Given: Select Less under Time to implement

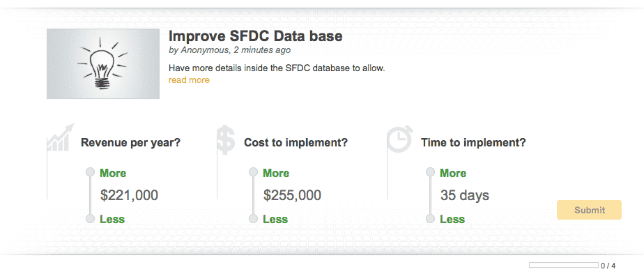Looking at the screenshot, I should [x=452, y=219].
